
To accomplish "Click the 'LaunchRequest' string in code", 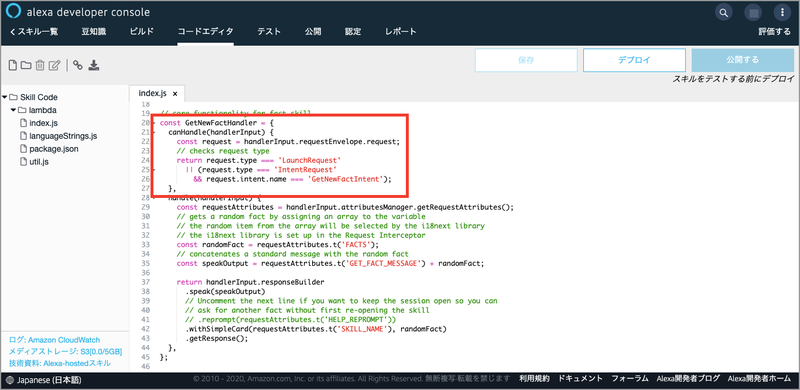I will [310, 160].
